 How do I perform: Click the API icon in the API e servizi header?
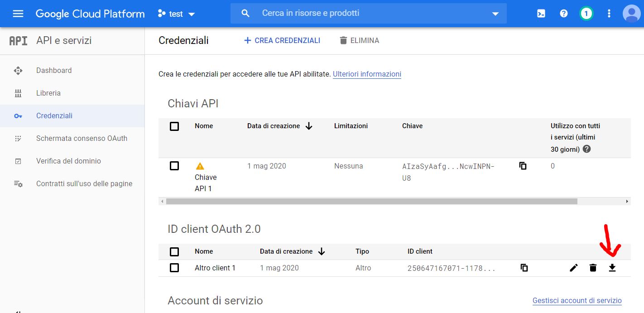18,41
